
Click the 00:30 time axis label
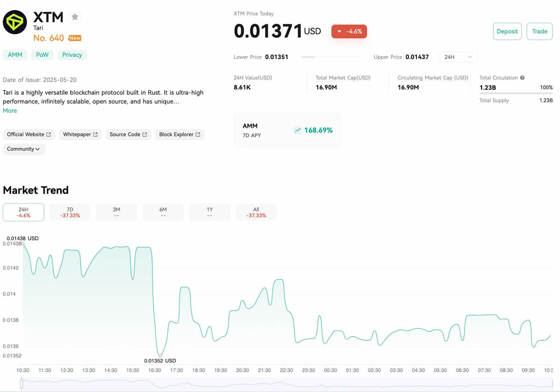tap(330, 370)
